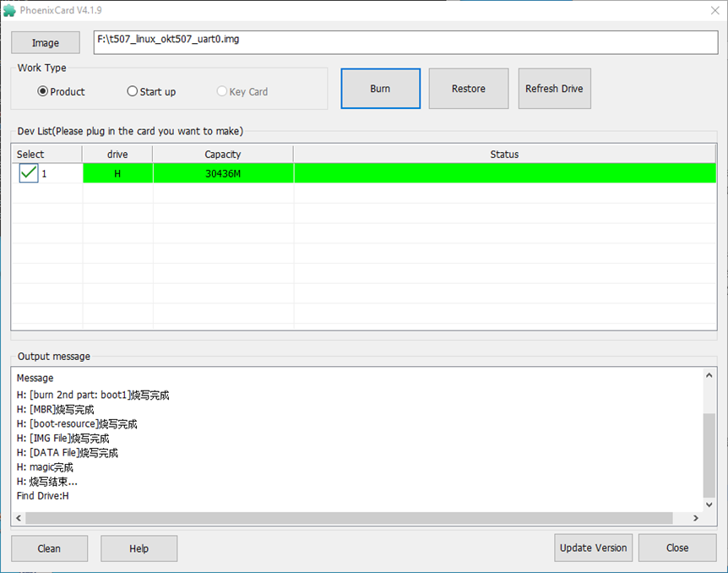Click the image file path field
This screenshot has height=573, width=728.
405,42
